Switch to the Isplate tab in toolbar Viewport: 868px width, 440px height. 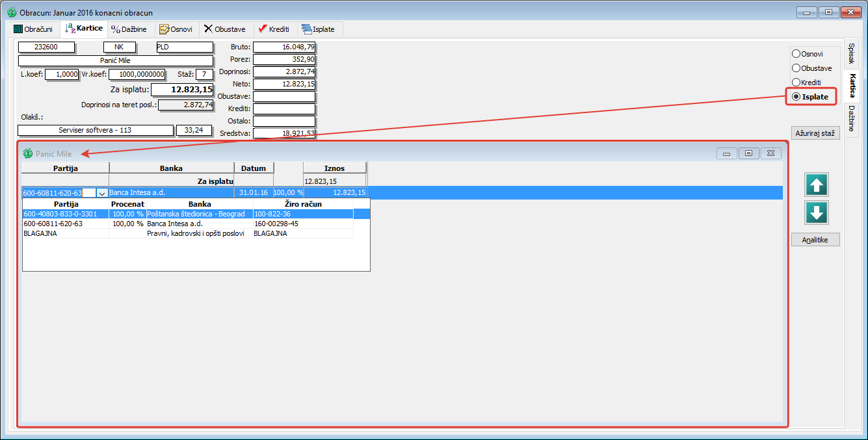(319, 29)
